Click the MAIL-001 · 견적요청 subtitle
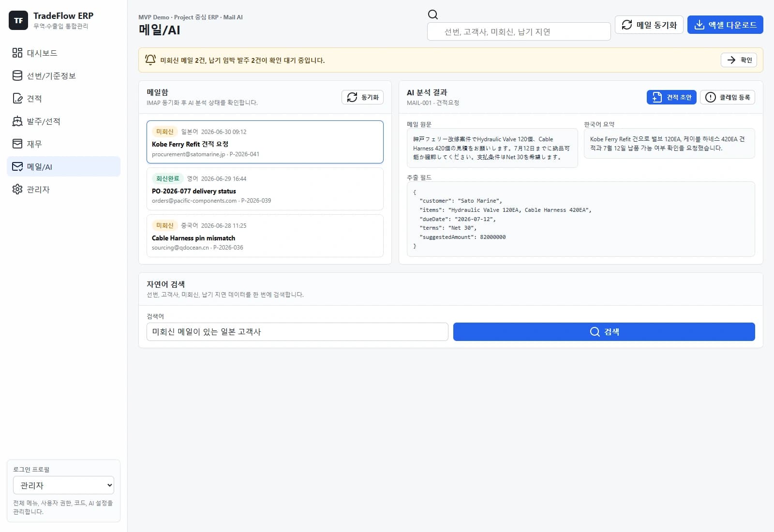 click(x=433, y=103)
